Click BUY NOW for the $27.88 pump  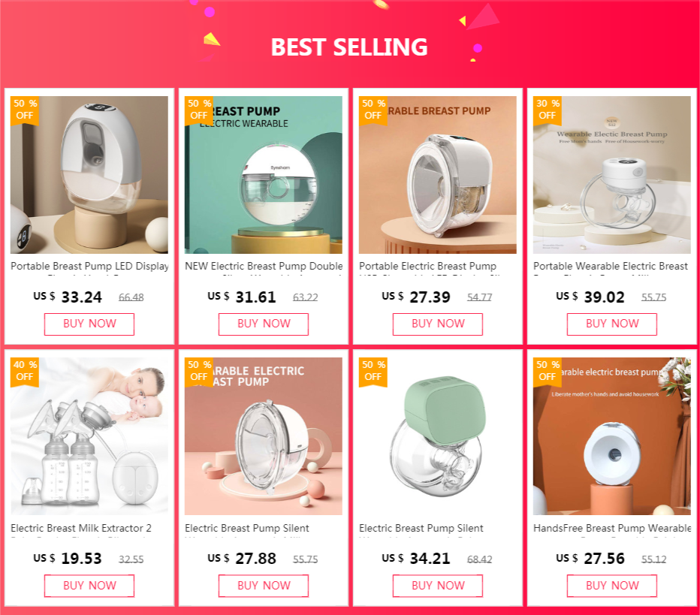(264, 586)
